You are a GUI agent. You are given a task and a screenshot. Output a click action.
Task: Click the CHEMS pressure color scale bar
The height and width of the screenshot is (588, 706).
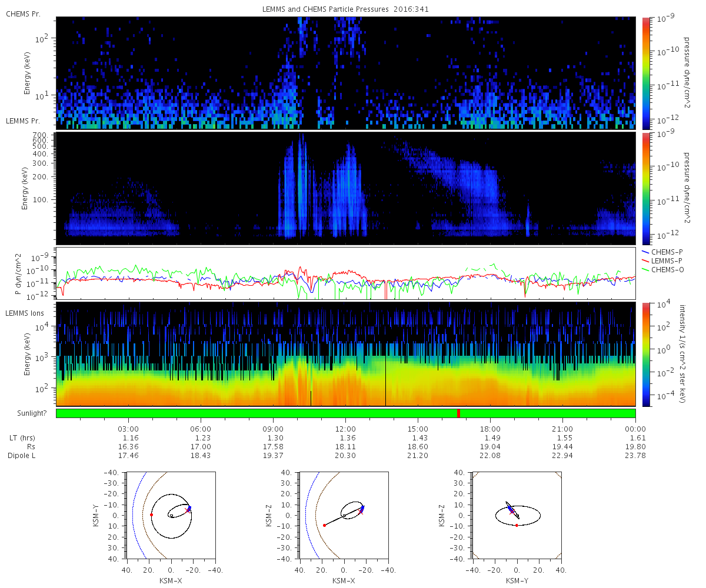coord(646,73)
